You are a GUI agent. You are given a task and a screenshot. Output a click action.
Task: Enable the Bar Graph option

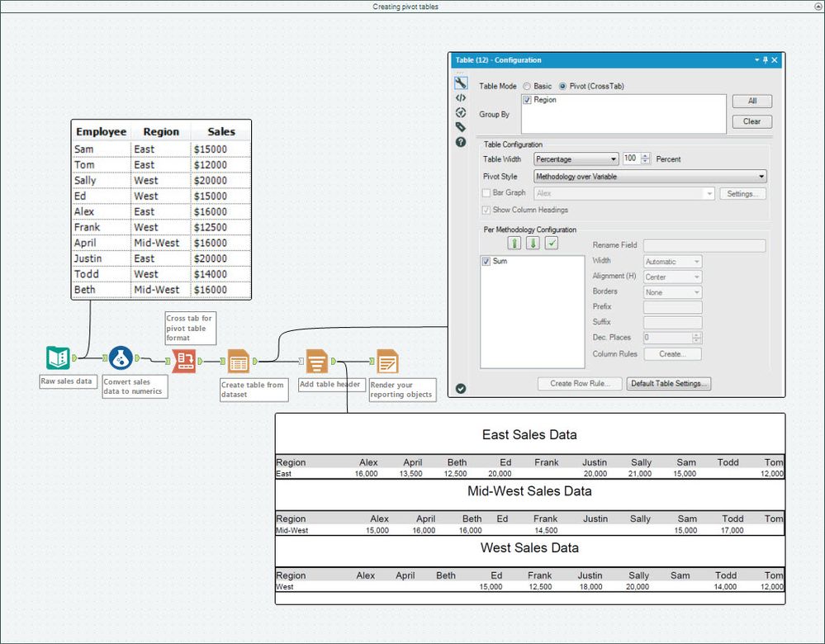[486, 193]
